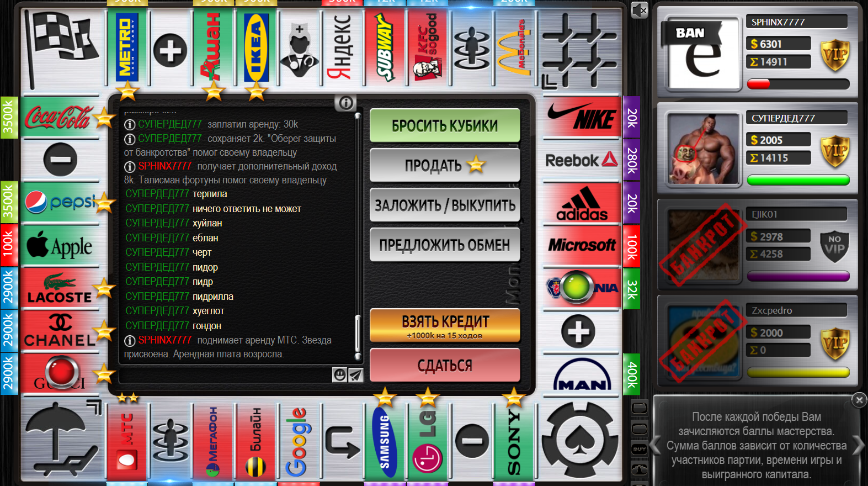
Task: Click Zxcpedro yellow progress bar
Action: click(797, 373)
